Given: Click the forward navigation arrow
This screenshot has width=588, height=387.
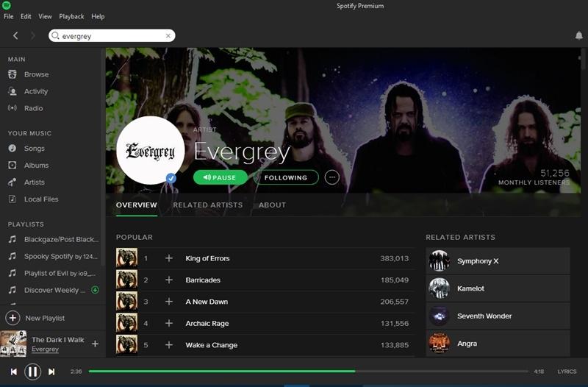Looking at the screenshot, I should [x=32, y=35].
